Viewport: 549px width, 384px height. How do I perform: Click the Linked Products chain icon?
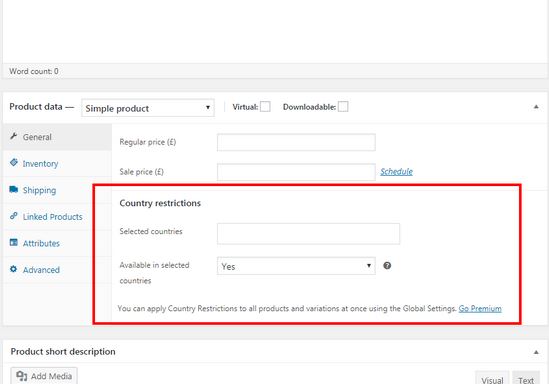[x=14, y=216]
